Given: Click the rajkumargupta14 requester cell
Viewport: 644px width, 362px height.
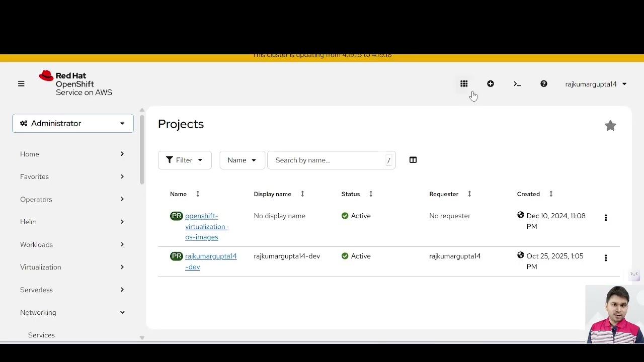Looking at the screenshot, I should point(455,256).
